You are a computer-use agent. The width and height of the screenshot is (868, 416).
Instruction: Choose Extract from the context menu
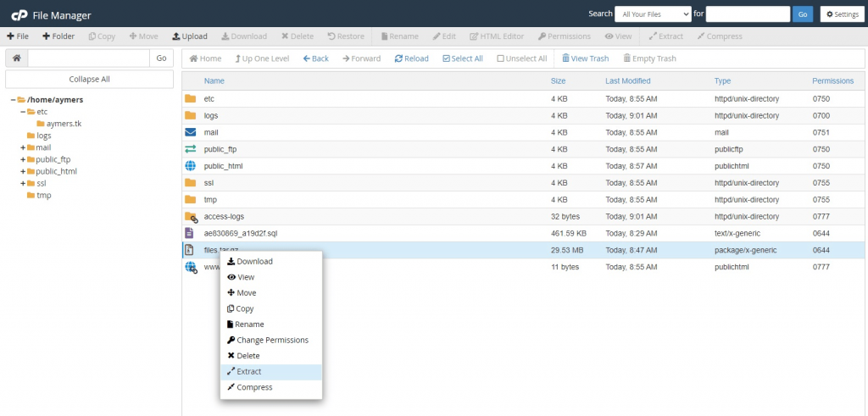[248, 372]
